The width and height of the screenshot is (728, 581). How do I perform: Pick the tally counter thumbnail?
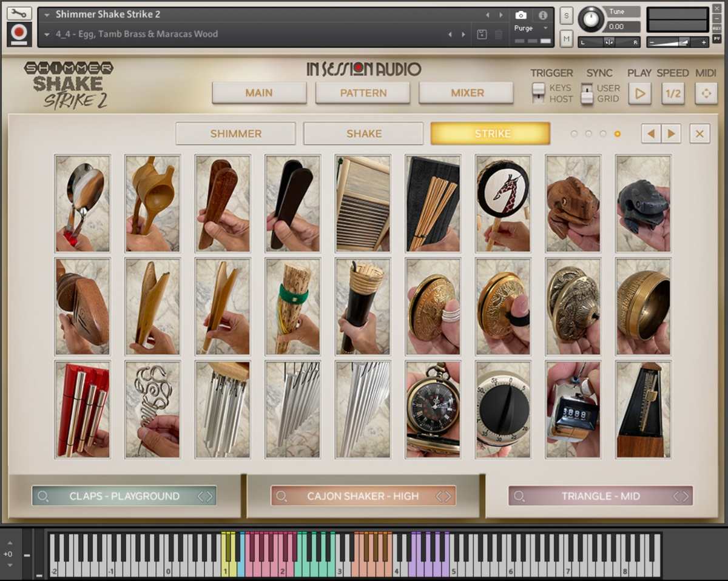pyautogui.click(x=573, y=409)
